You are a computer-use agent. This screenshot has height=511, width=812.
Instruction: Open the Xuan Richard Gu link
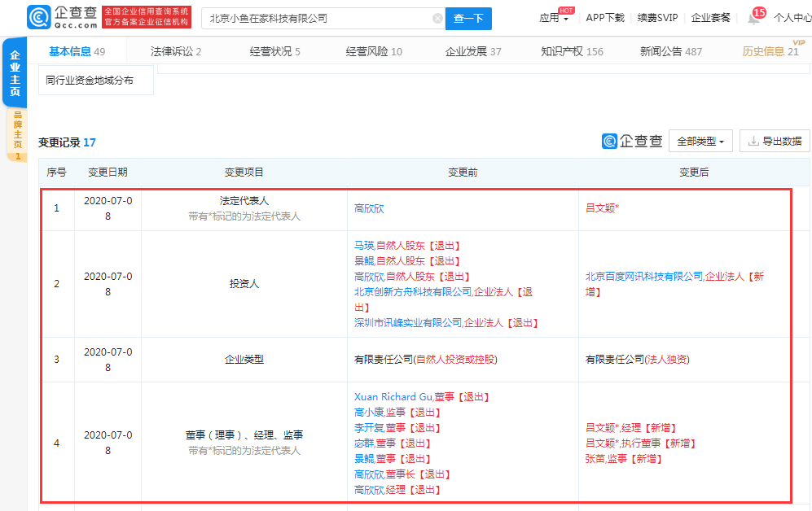click(393, 397)
